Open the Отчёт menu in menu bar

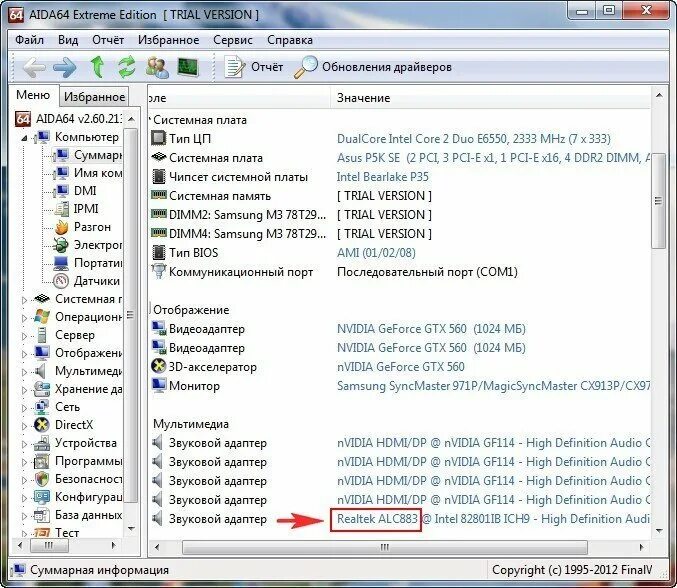[108, 40]
